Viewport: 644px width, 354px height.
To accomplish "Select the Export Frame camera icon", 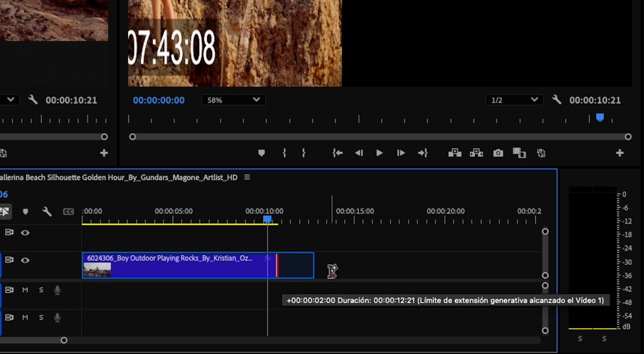I will pyautogui.click(x=498, y=153).
